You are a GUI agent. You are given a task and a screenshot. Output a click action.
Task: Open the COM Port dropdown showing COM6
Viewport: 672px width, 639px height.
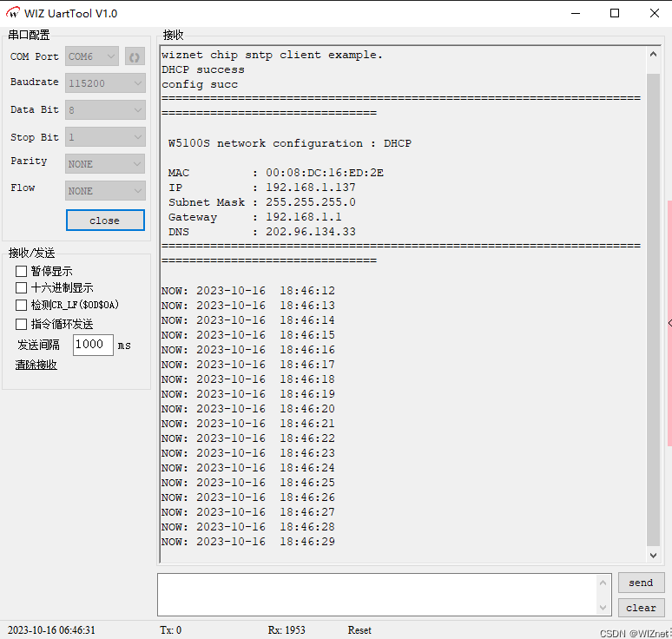coord(92,56)
